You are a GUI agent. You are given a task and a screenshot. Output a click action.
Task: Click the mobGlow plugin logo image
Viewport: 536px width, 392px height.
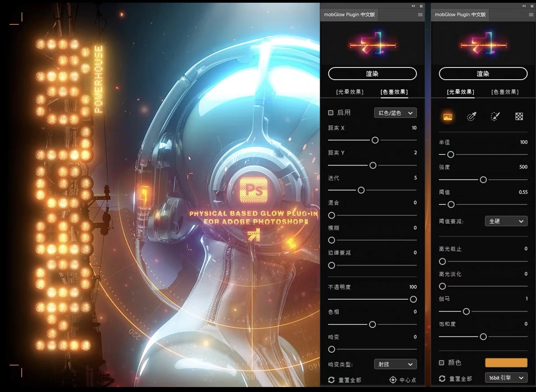click(372, 43)
